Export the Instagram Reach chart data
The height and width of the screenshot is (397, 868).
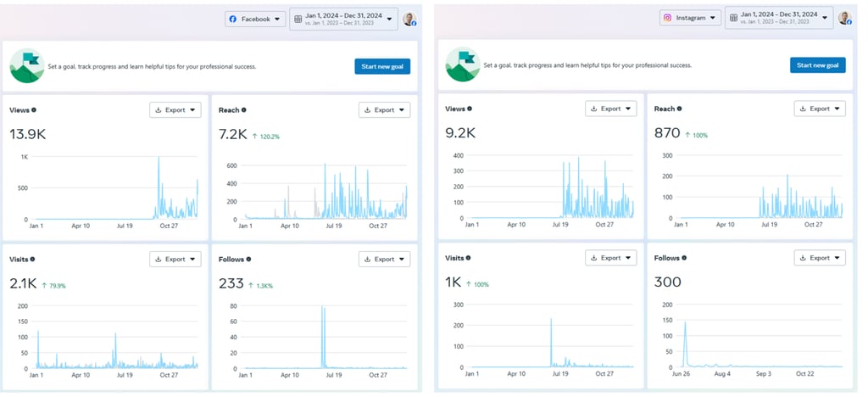point(820,109)
